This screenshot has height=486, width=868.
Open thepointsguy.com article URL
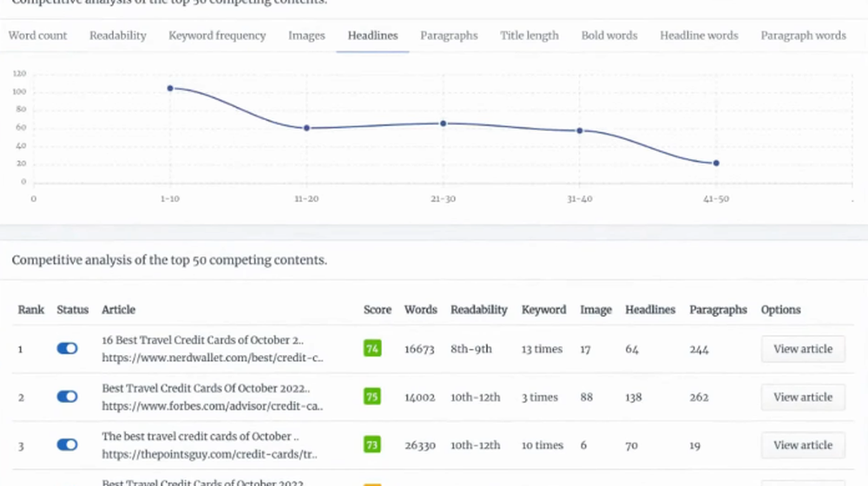(209, 454)
